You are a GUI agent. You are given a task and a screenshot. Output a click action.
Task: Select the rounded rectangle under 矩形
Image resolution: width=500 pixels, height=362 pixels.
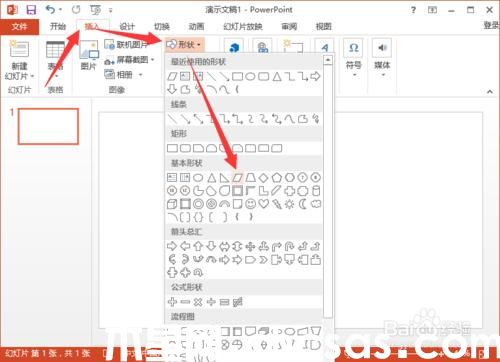click(x=185, y=148)
